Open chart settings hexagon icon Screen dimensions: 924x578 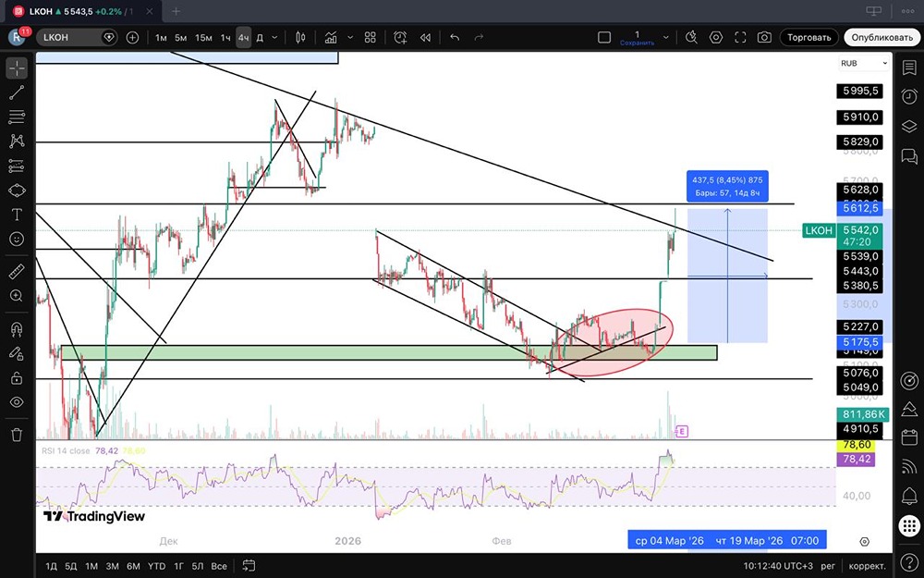click(x=716, y=37)
